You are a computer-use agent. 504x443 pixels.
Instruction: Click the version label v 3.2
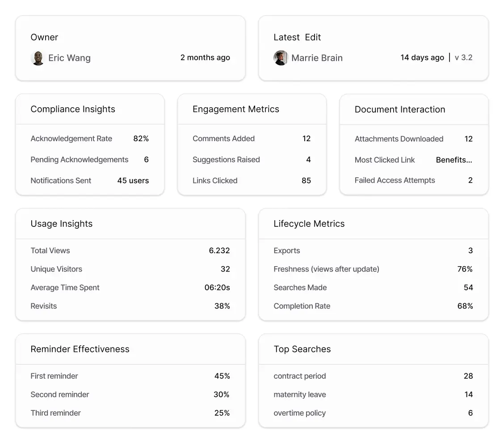coord(463,57)
